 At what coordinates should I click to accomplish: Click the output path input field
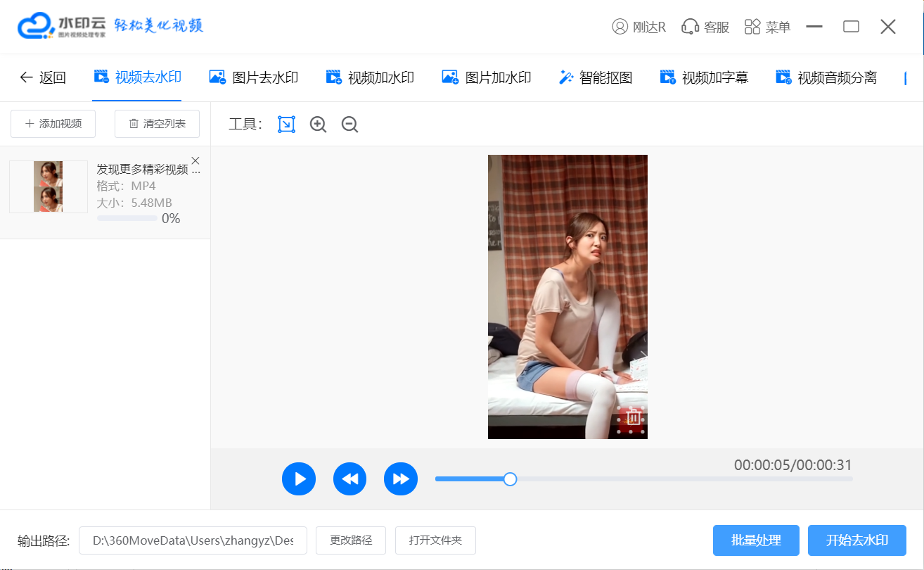click(x=193, y=540)
